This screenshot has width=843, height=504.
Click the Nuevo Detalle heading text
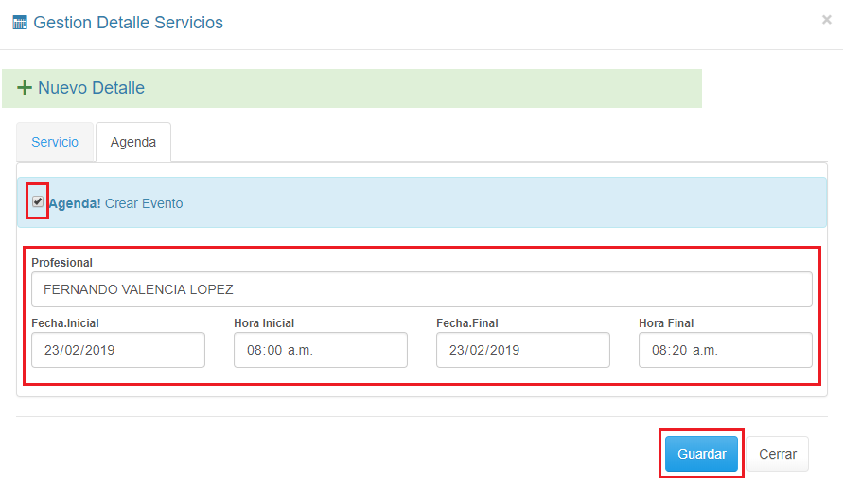click(91, 88)
